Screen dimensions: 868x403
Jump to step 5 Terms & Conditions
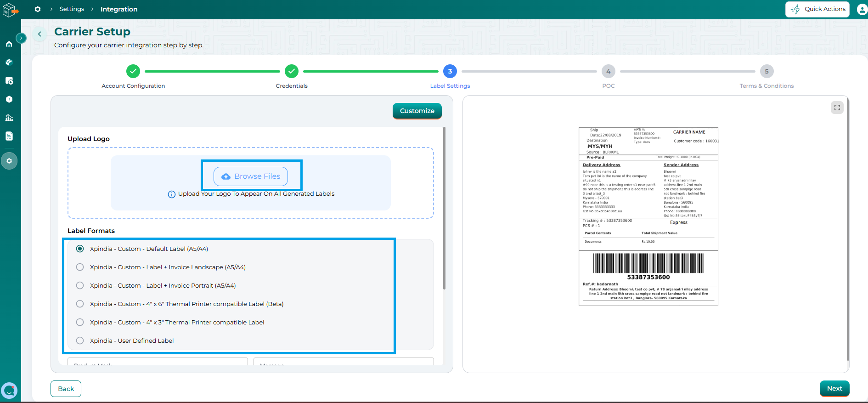[x=767, y=71]
